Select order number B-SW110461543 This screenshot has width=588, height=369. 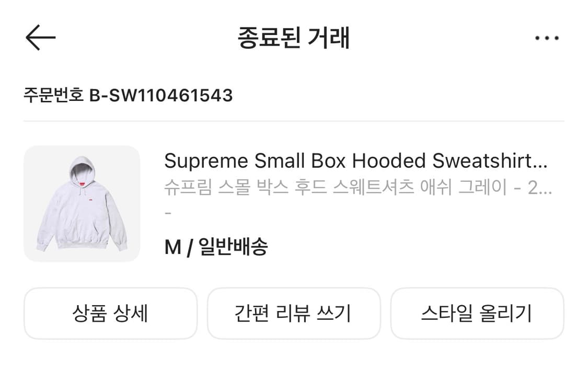(x=160, y=96)
